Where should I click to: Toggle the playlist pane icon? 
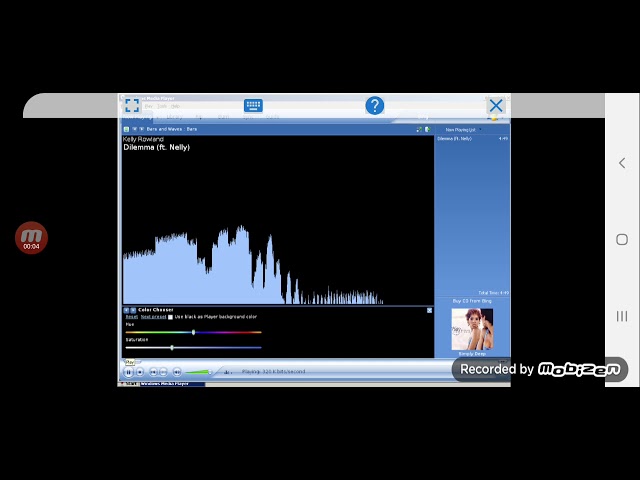427,129
